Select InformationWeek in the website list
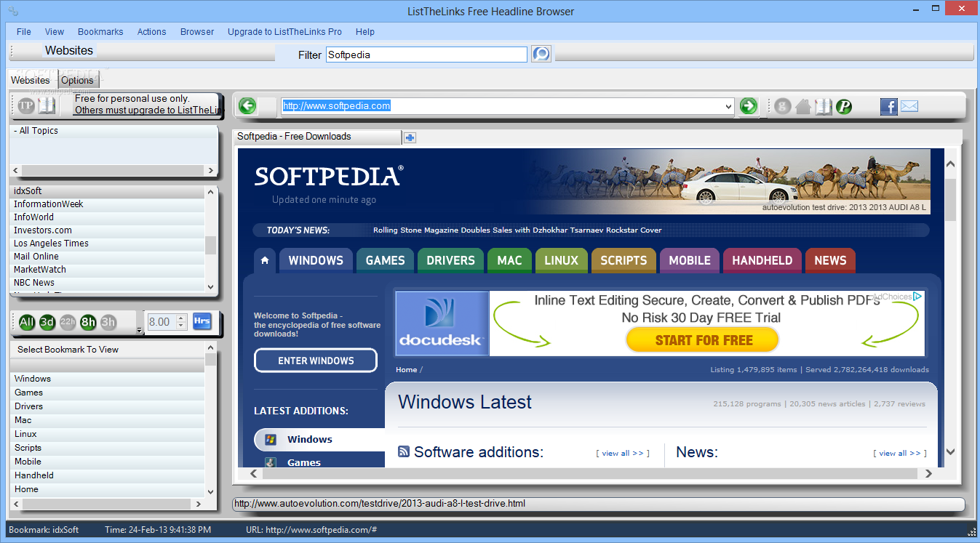980x543 pixels. 108,204
